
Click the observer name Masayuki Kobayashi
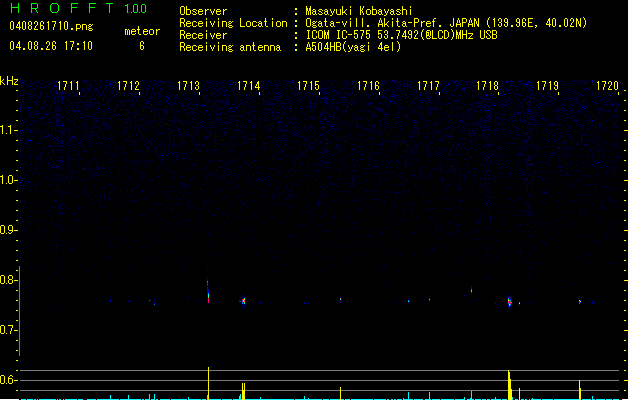[359, 11]
